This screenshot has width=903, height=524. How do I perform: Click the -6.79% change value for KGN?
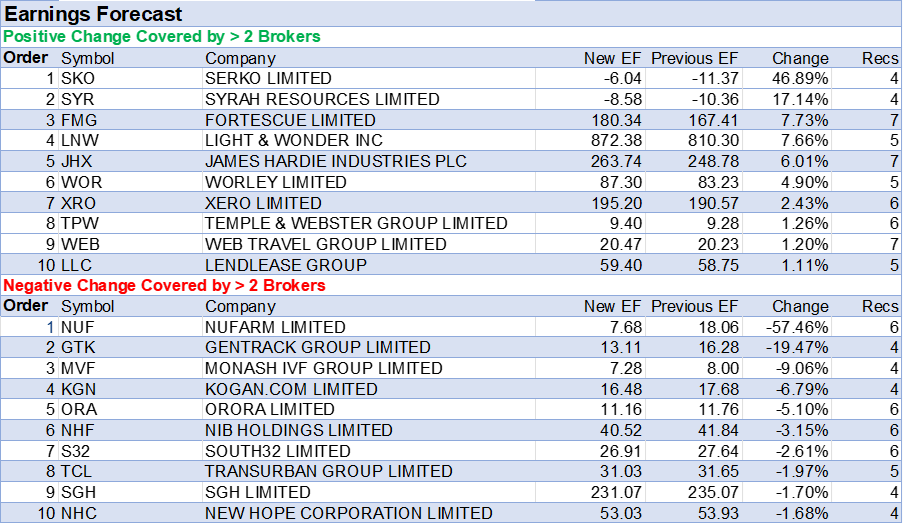pyautogui.click(x=800, y=389)
